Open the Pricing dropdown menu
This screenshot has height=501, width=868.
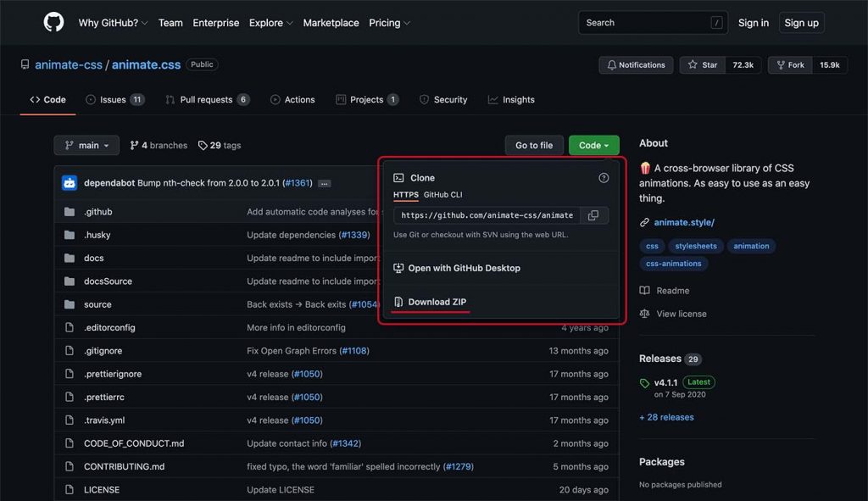pos(389,23)
